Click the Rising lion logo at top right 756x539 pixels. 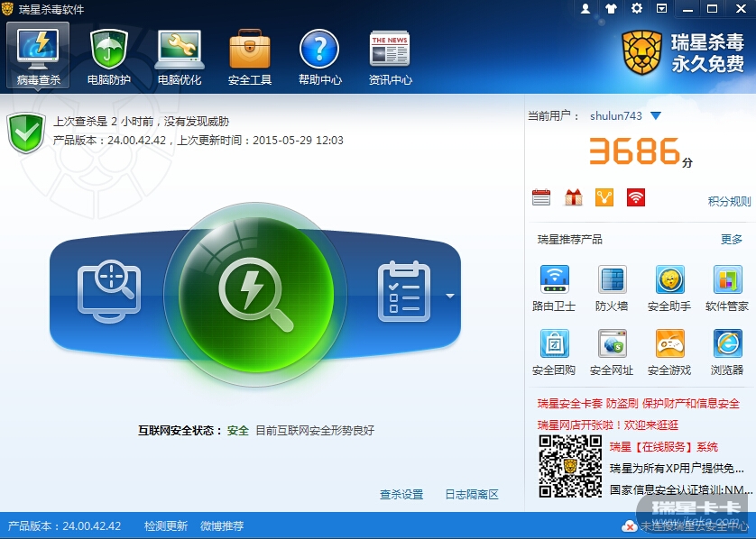(641, 52)
